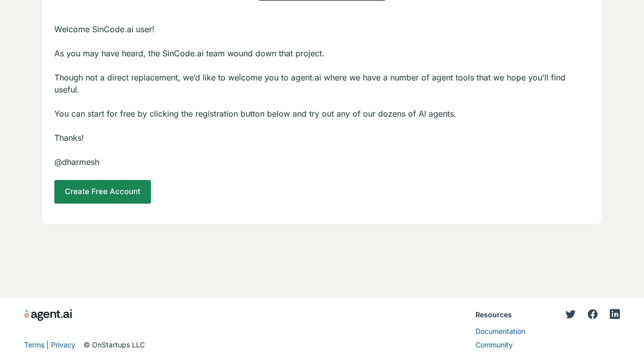
Task: Click the "Welcome SinCode.ai user!" greeting line
Action: tap(104, 29)
